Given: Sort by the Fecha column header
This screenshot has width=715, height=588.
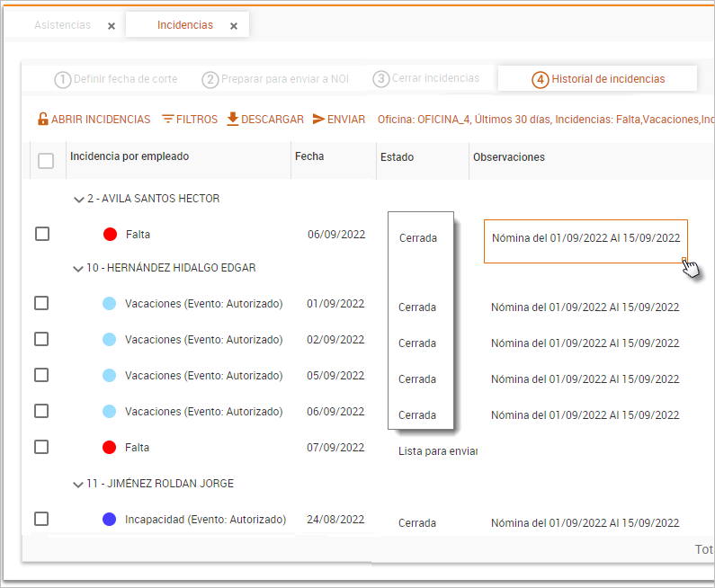Looking at the screenshot, I should point(308,156).
